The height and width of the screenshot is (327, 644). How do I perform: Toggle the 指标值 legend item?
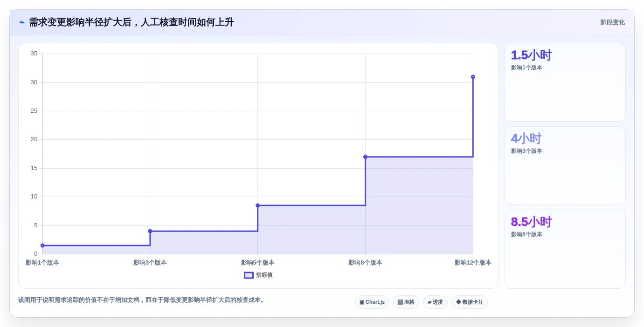258,275
